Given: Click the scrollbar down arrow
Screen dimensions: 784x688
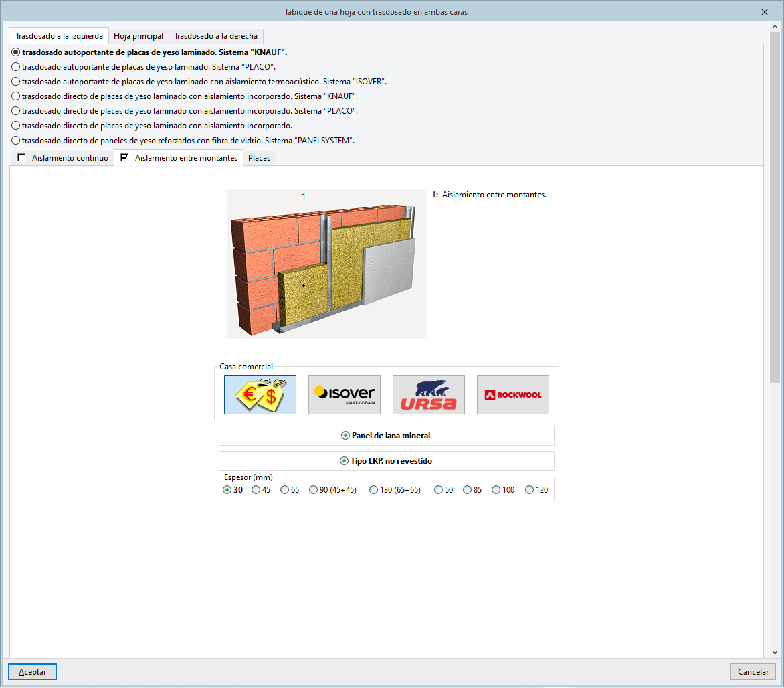Looking at the screenshot, I should coord(775,652).
